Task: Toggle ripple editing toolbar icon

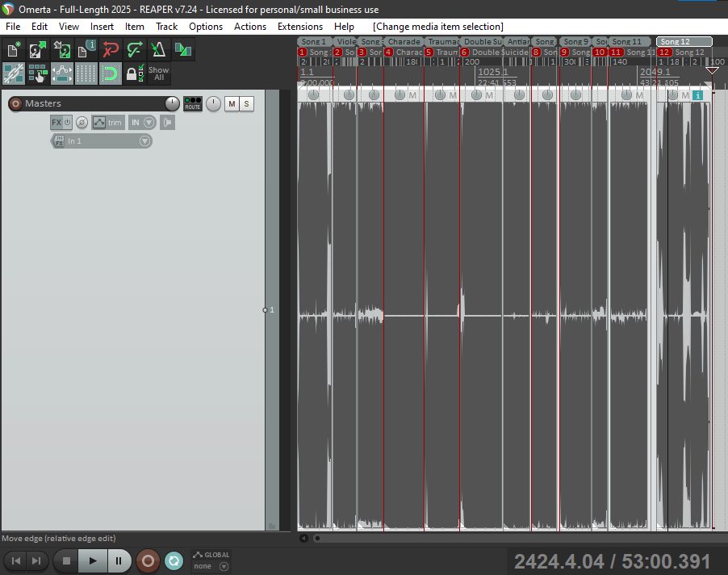Action: 38,73
